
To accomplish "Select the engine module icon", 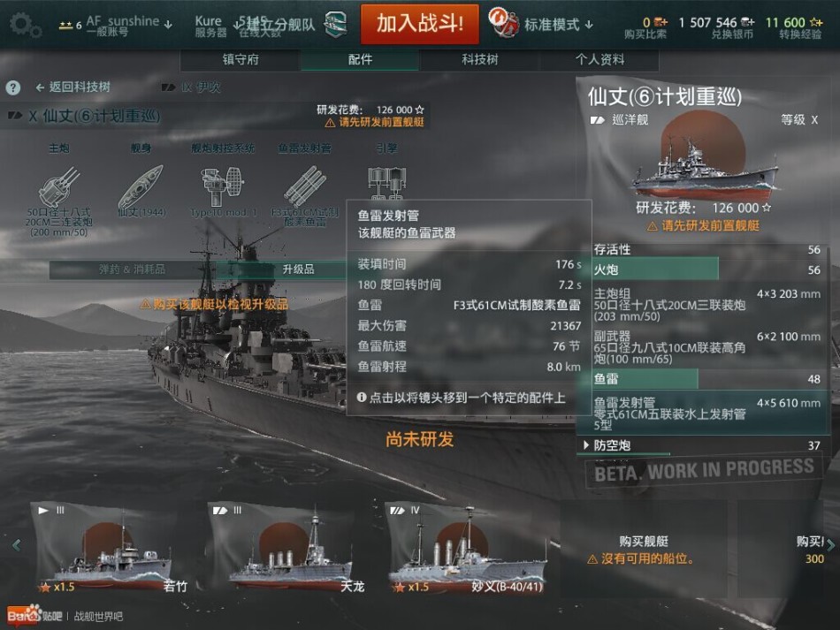I will click(x=386, y=183).
